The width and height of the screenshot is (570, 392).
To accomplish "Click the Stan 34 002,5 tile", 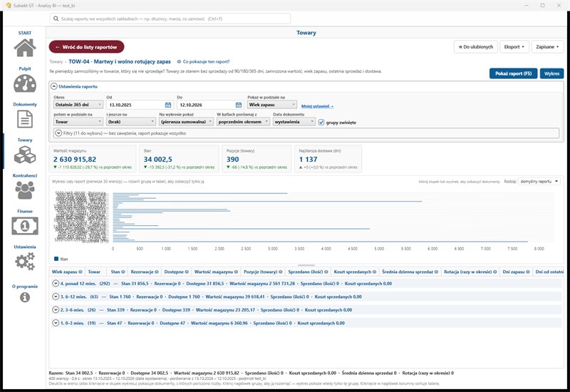I will click(179, 158).
